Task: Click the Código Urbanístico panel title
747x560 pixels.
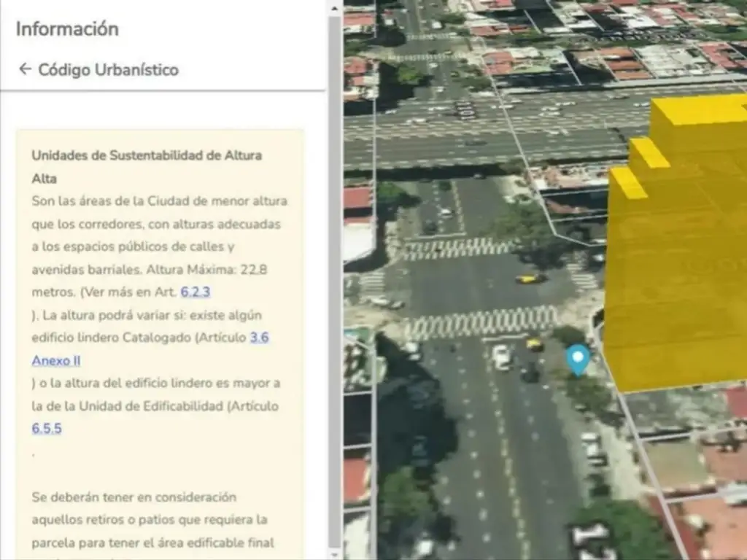Action: (x=108, y=70)
